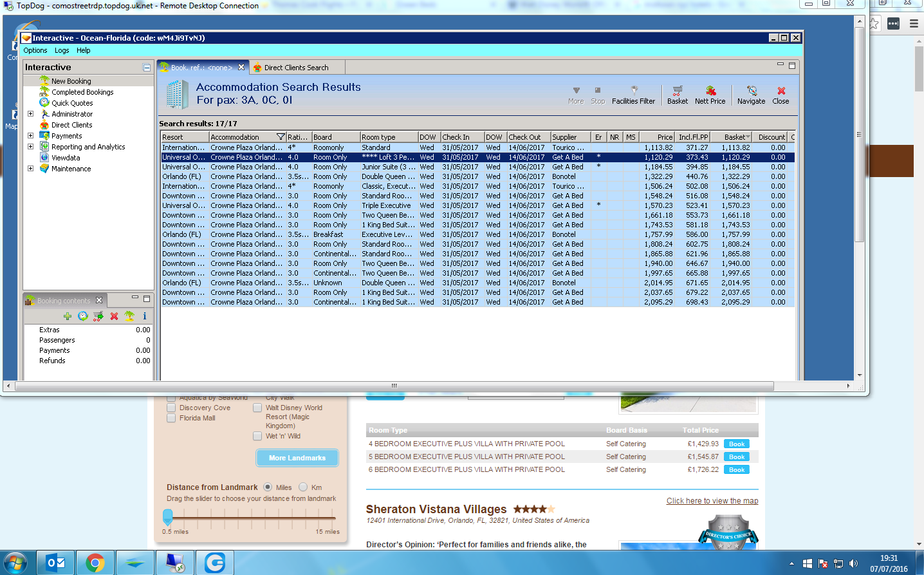Screen dimensions: 924x575
Task: Click the remote desktop vertical scrollbar thumb
Action: (859, 135)
